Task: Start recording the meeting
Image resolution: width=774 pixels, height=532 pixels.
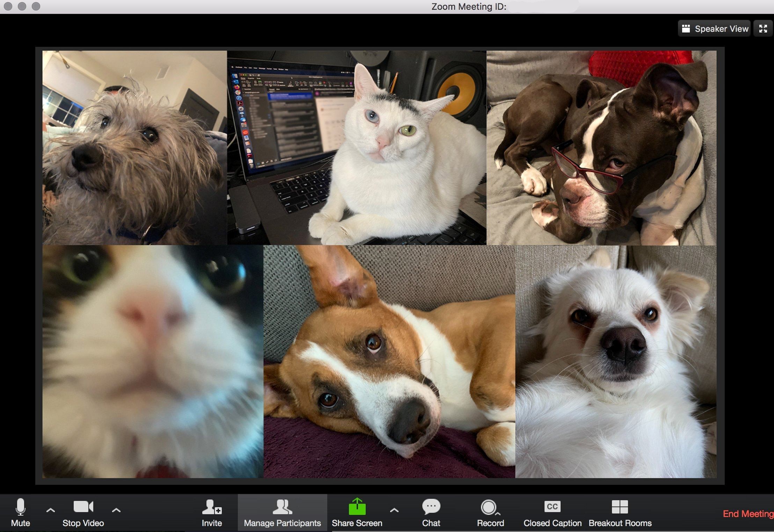Action: [x=490, y=512]
